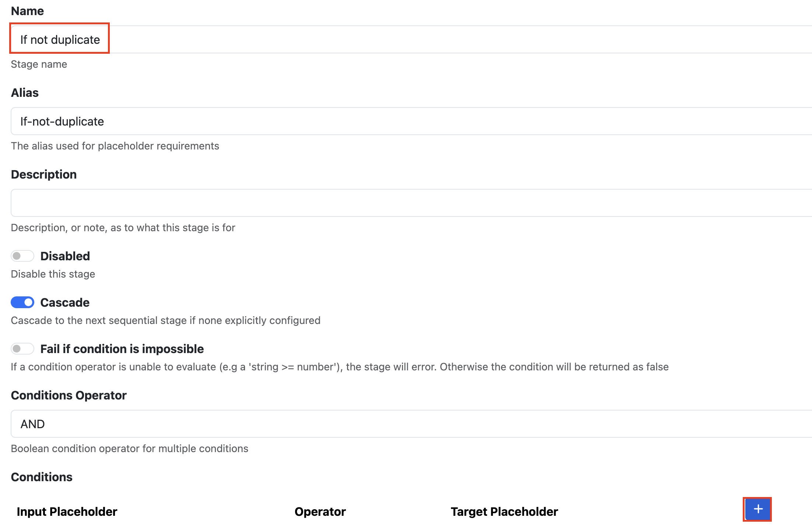Click the Name field label

pos(27,11)
